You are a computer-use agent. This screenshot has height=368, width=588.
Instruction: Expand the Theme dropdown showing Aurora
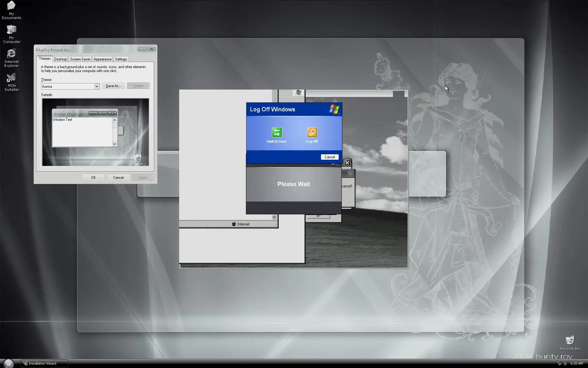[x=97, y=86]
